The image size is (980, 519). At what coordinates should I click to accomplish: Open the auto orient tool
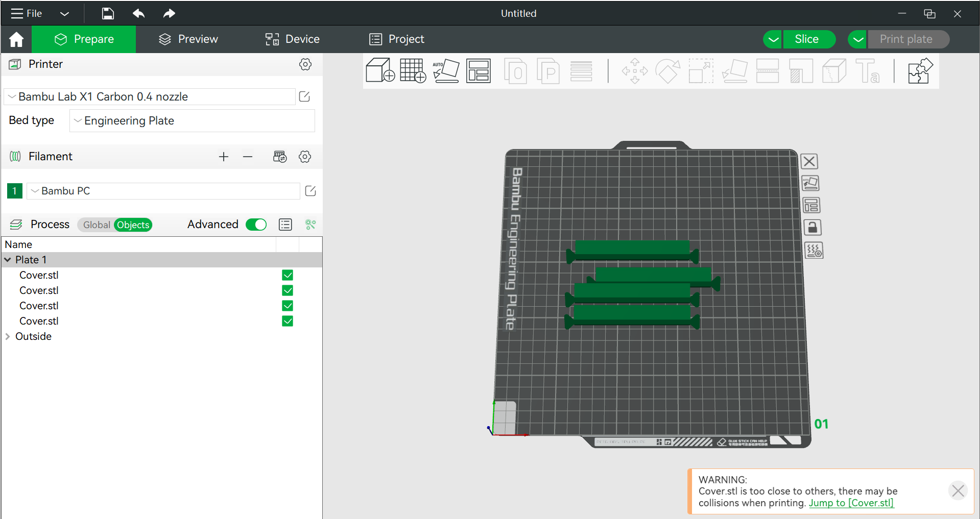point(446,70)
